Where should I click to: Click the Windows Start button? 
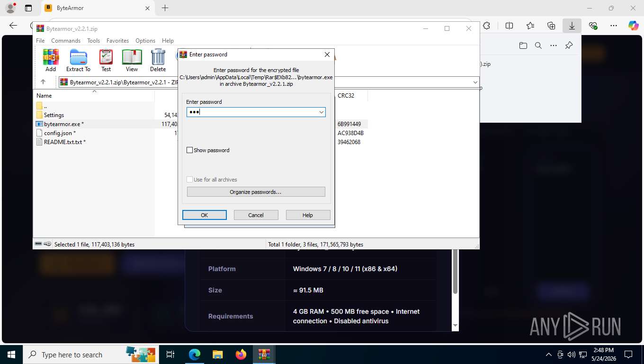pos(11,355)
